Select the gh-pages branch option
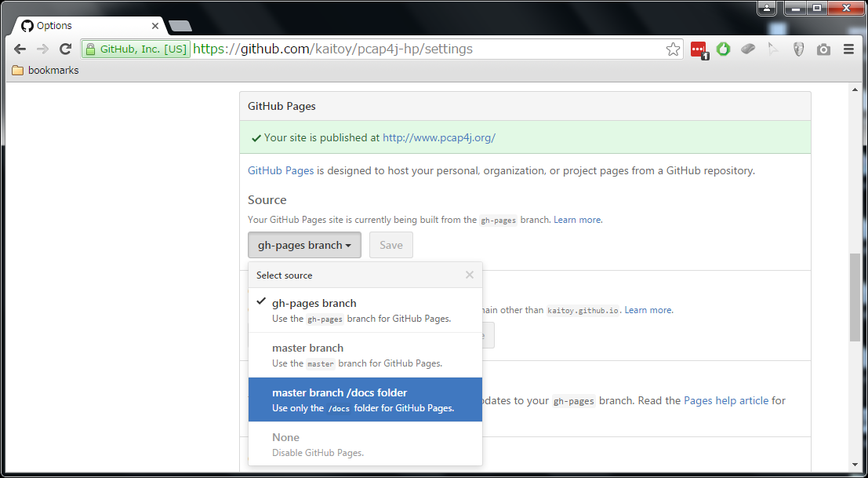Viewport: 868px width, 478px height. pyautogui.click(x=365, y=310)
